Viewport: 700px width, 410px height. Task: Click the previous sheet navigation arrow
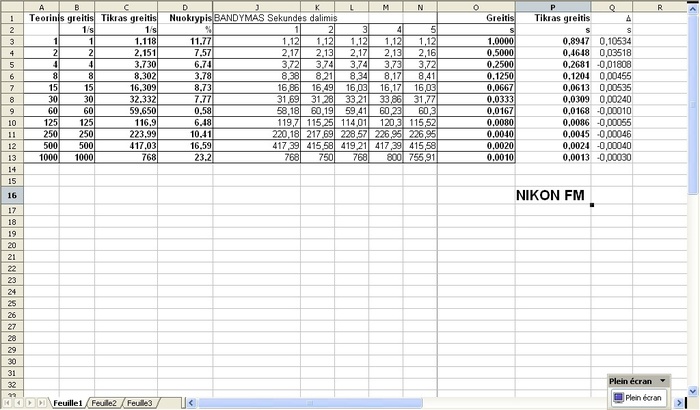(18, 403)
